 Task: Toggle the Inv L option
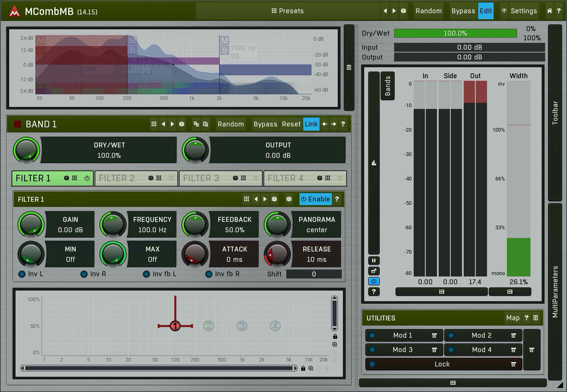click(x=22, y=274)
